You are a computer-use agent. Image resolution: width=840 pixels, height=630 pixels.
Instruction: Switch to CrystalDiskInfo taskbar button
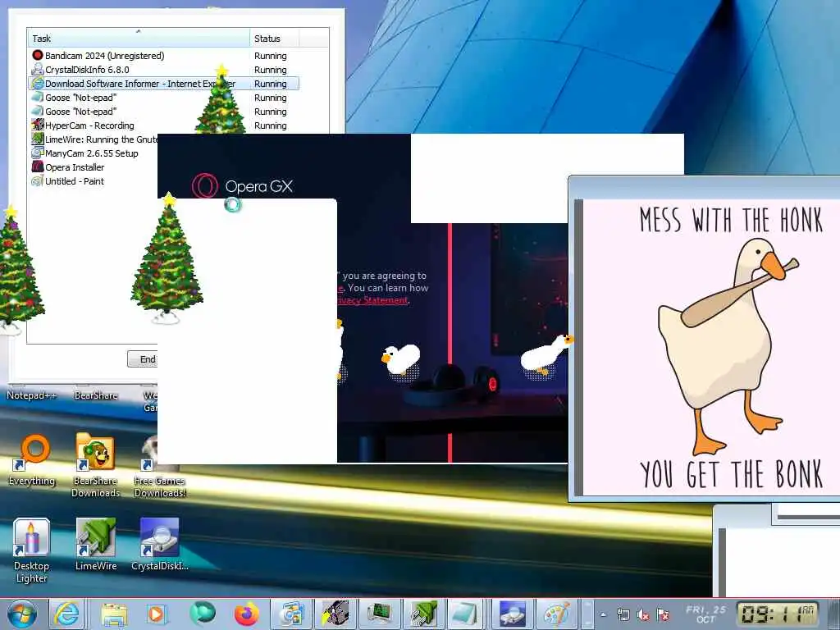point(512,614)
